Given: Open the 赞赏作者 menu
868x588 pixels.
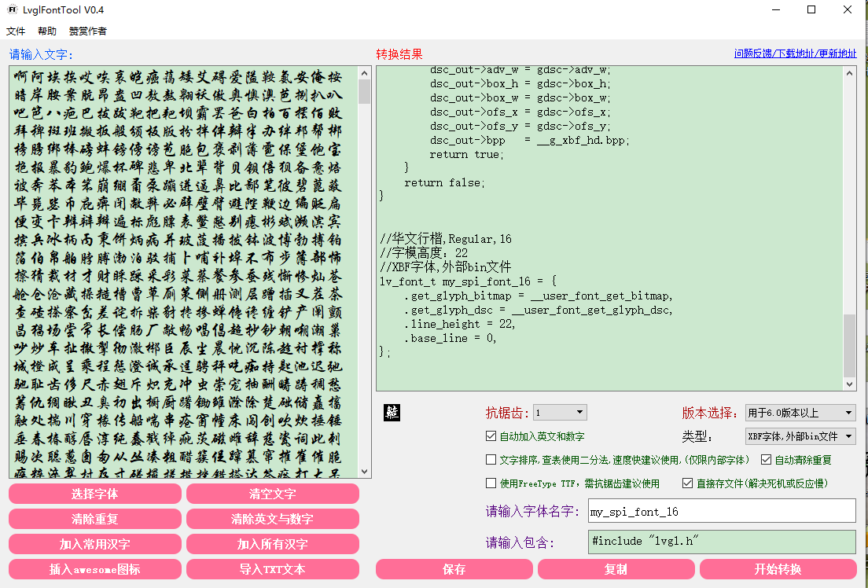Looking at the screenshot, I should [87, 31].
